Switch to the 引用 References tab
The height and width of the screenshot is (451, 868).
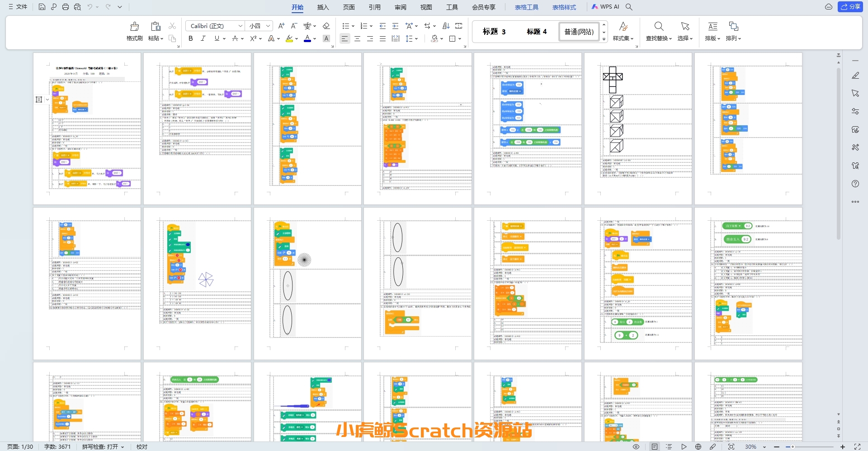(374, 7)
